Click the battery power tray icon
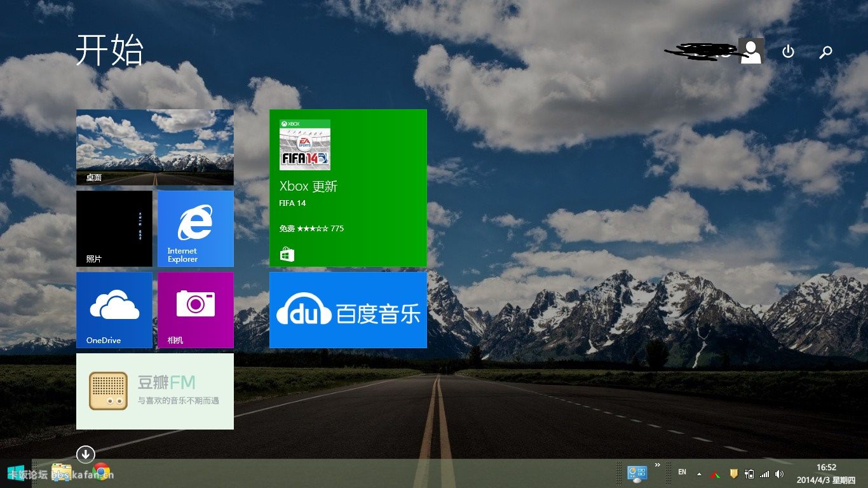Image resolution: width=868 pixels, height=488 pixels. click(749, 474)
